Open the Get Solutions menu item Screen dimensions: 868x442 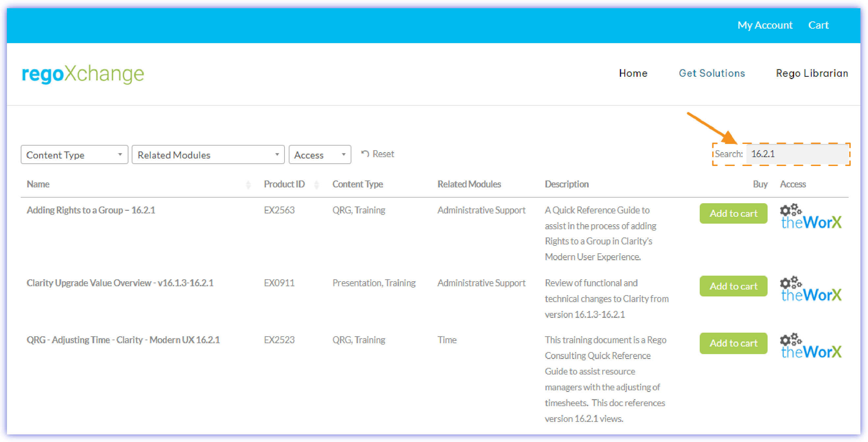tap(712, 73)
